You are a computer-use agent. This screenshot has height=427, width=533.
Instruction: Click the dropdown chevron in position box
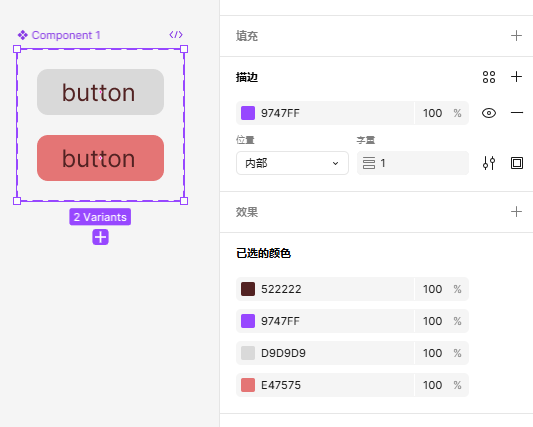tap(335, 164)
